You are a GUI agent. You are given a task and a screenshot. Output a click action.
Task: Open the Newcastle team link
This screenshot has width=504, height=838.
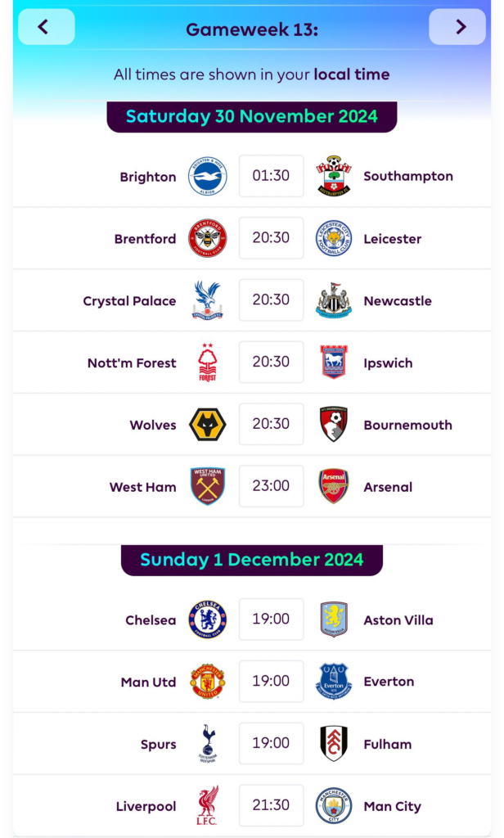coord(398,301)
